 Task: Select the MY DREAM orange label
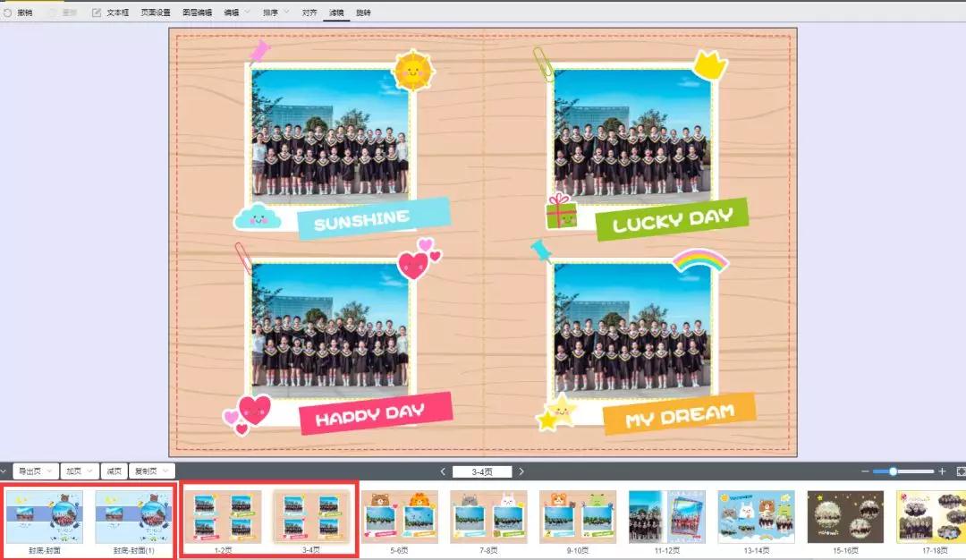pos(679,414)
